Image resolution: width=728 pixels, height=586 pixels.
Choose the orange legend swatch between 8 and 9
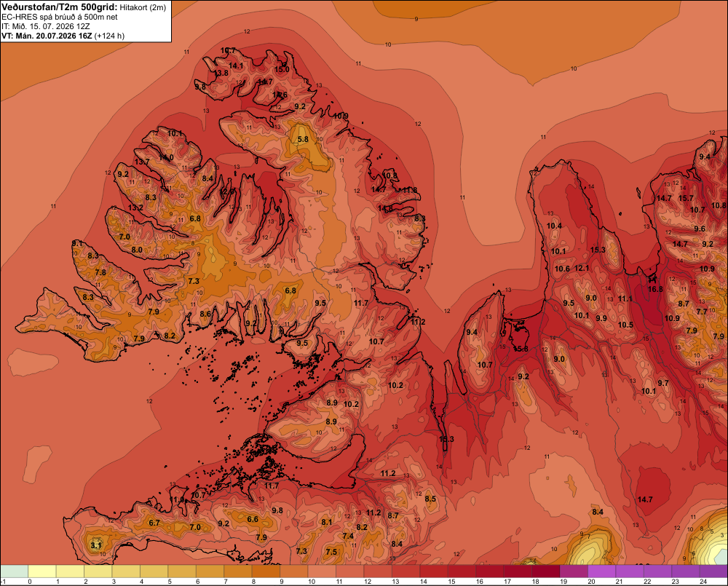coord(266,571)
